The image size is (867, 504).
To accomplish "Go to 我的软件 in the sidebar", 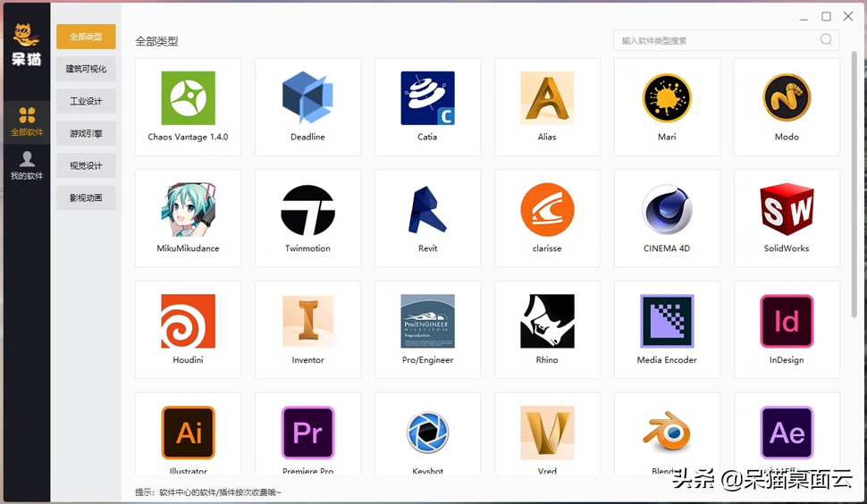I will [x=27, y=165].
